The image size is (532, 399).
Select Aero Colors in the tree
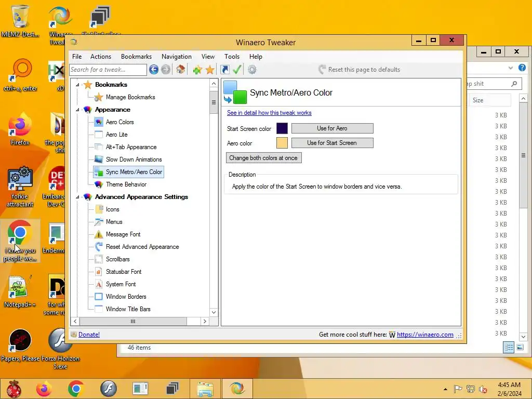coord(120,122)
